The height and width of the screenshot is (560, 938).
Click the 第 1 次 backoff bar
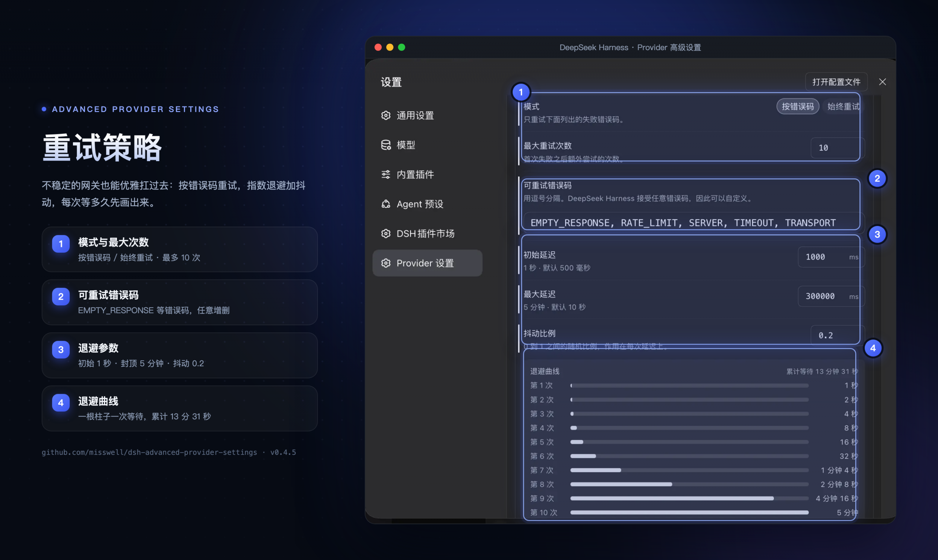(x=689, y=386)
